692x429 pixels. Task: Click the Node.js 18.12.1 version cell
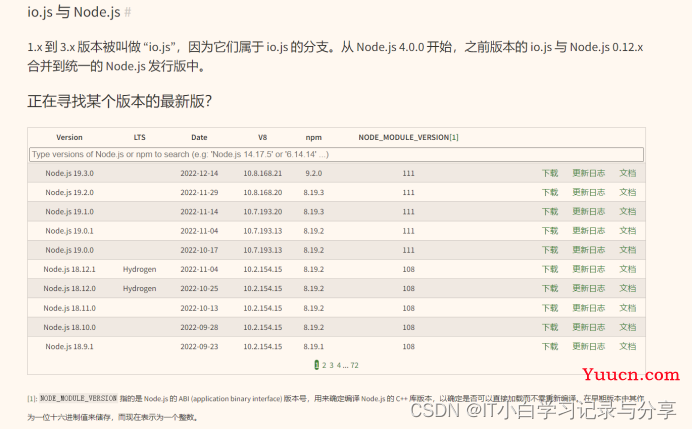[69, 269]
